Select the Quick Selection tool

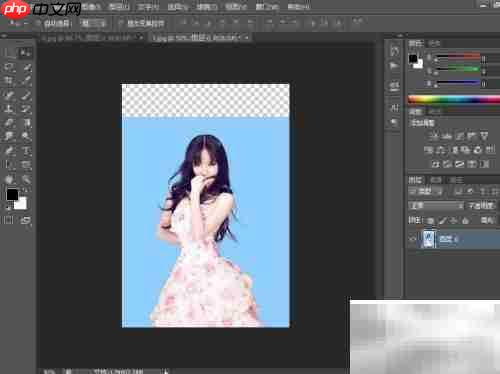click(x=26, y=67)
